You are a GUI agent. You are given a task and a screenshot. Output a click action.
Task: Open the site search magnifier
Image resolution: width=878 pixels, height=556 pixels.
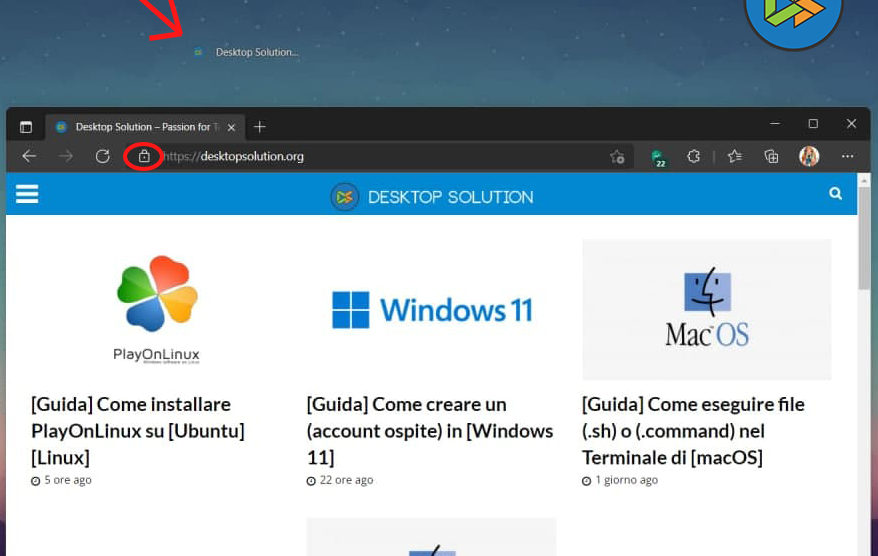(835, 194)
